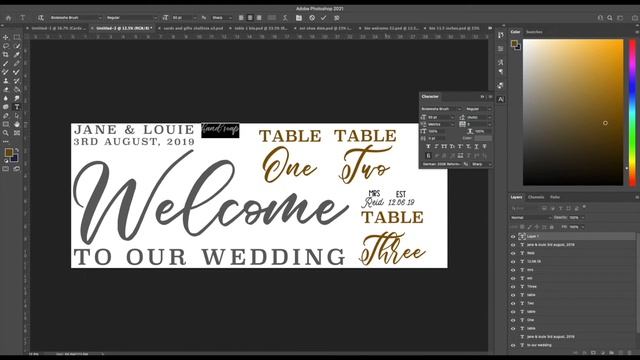This screenshot has height=360, width=640.
Task: Select the Blur tool
Action: point(6,98)
